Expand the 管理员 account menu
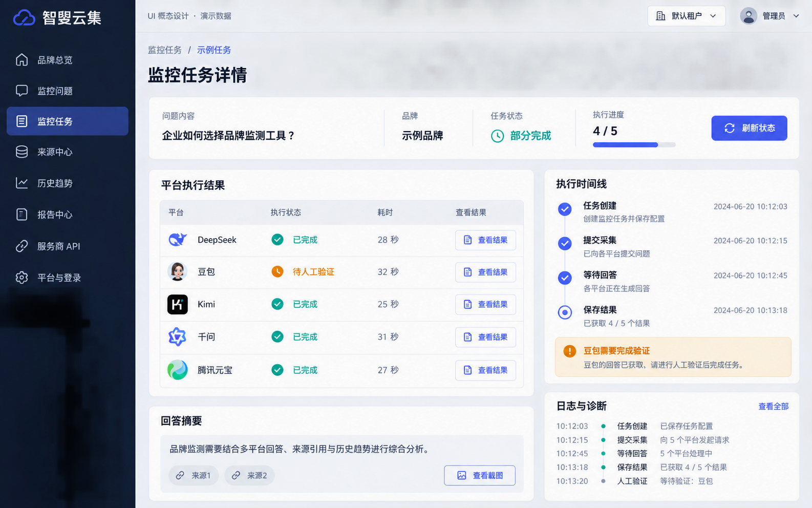The height and width of the screenshot is (508, 812). [x=770, y=16]
